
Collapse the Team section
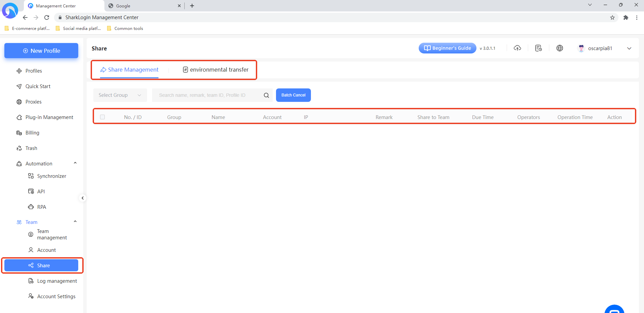[75, 222]
